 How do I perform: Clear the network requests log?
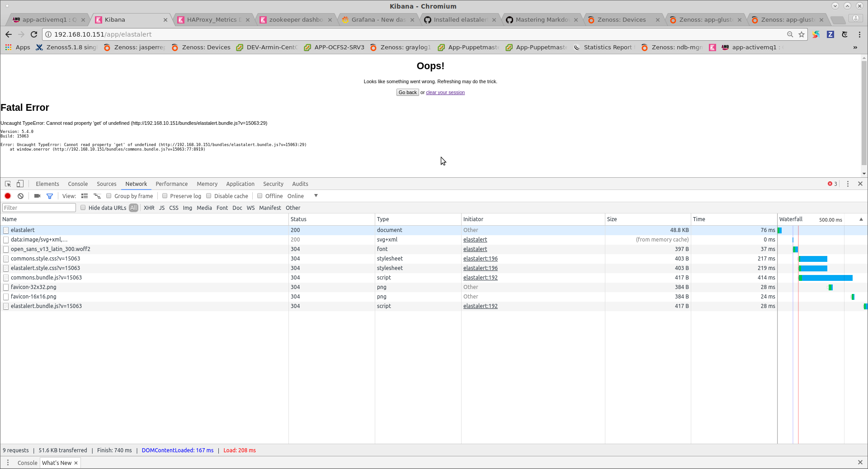coord(20,196)
